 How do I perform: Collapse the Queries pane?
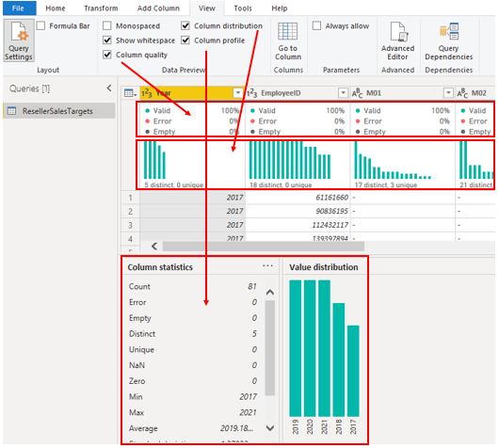pos(109,88)
